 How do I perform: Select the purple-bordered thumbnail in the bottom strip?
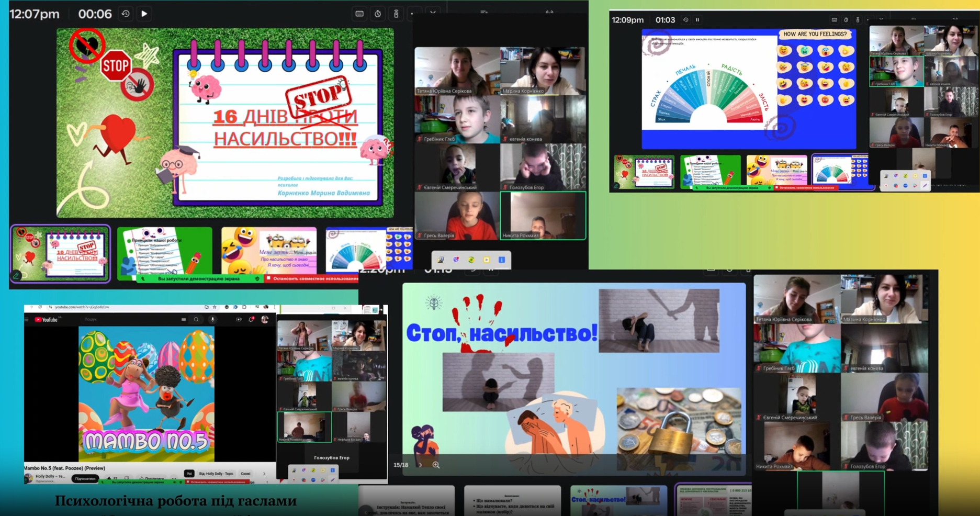[x=714, y=500]
